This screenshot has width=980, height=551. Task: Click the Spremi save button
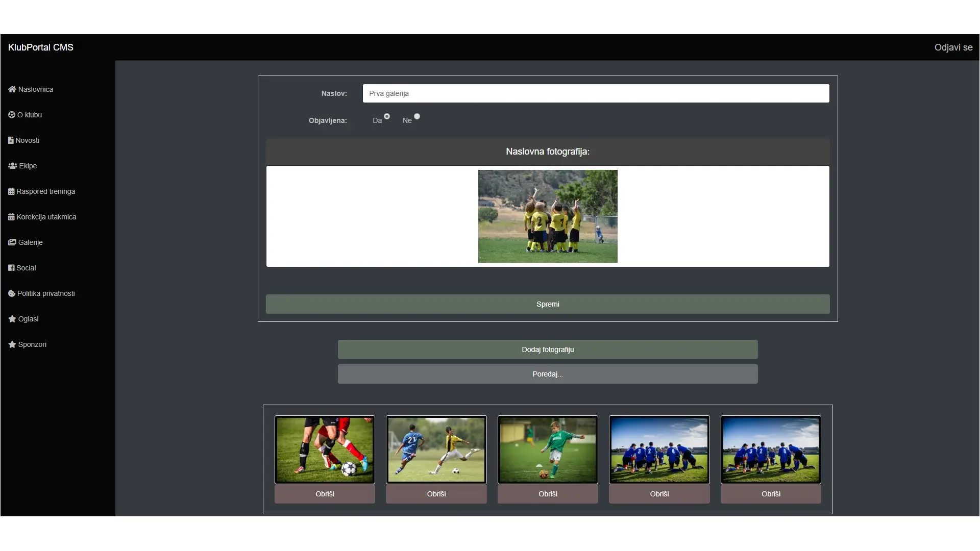[x=548, y=304]
